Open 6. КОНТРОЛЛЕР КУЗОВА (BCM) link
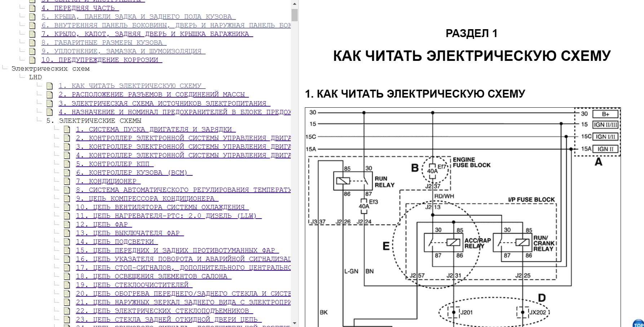Image resolution: width=644 pixels, height=327 pixels. (x=134, y=173)
